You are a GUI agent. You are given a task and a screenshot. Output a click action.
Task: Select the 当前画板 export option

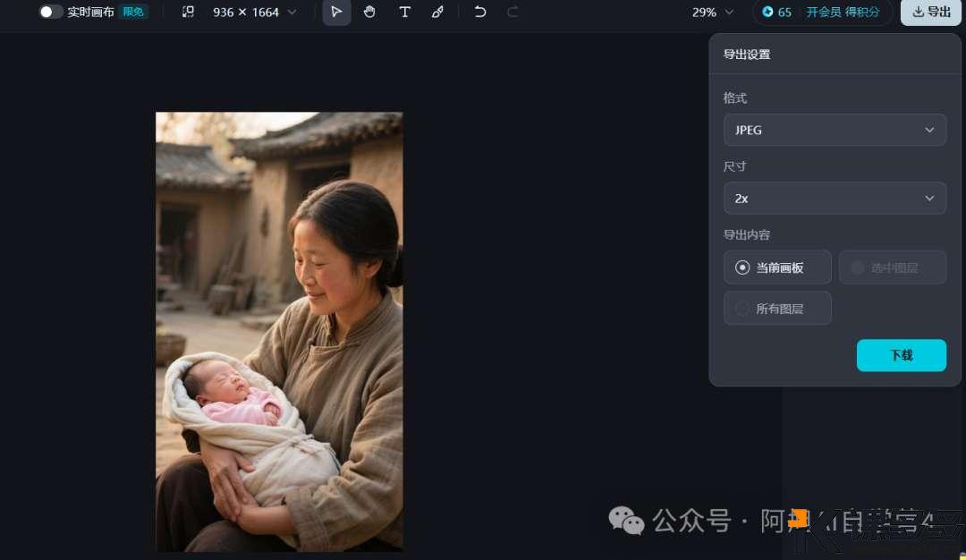click(x=776, y=267)
